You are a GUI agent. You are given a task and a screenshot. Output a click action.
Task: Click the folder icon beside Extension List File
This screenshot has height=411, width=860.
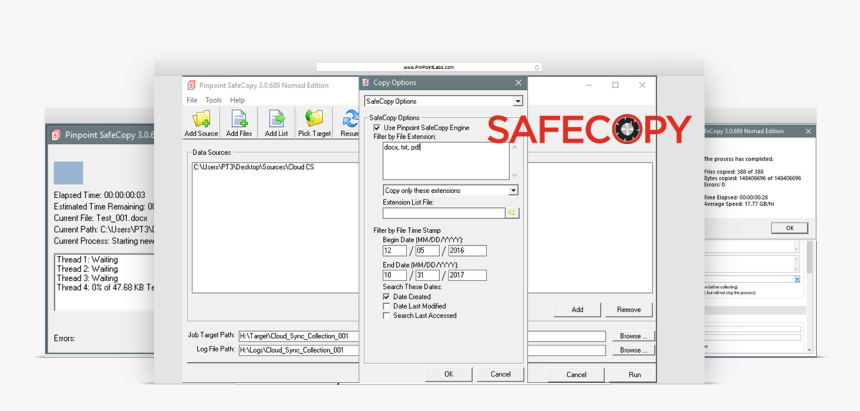(x=512, y=213)
